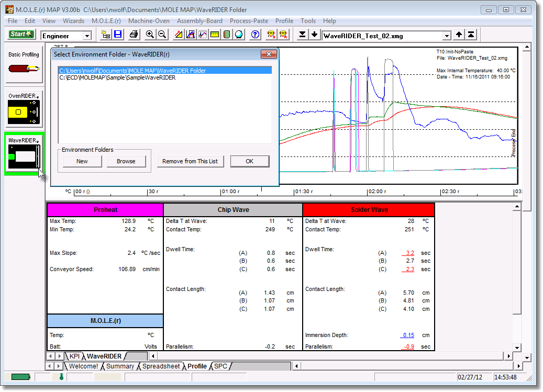Jump to last data file arrow
543x392 pixels.
click(302, 35)
